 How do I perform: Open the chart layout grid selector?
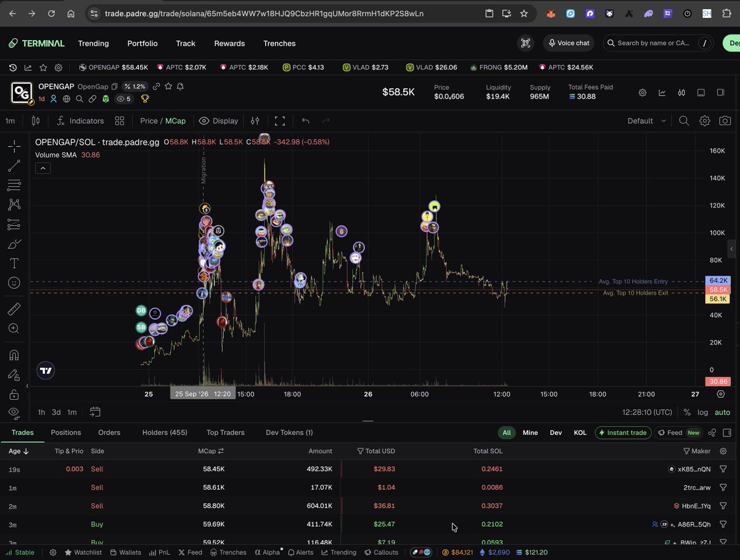[x=120, y=121]
